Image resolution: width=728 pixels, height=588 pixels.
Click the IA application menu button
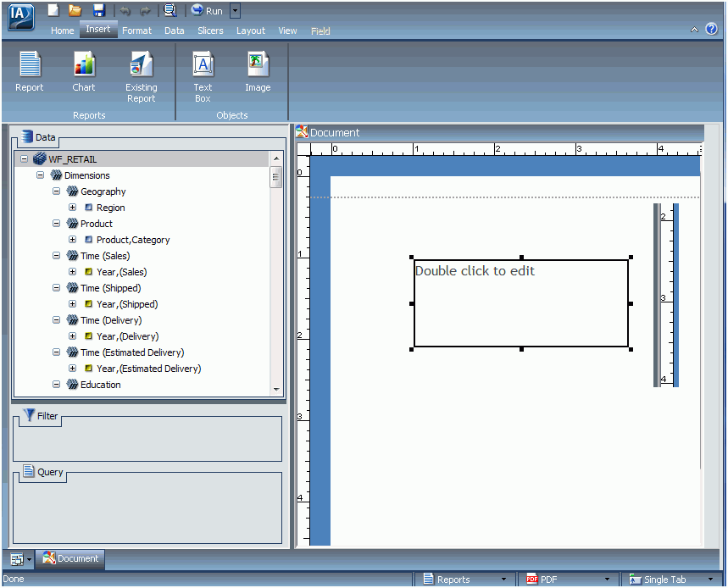point(21,17)
